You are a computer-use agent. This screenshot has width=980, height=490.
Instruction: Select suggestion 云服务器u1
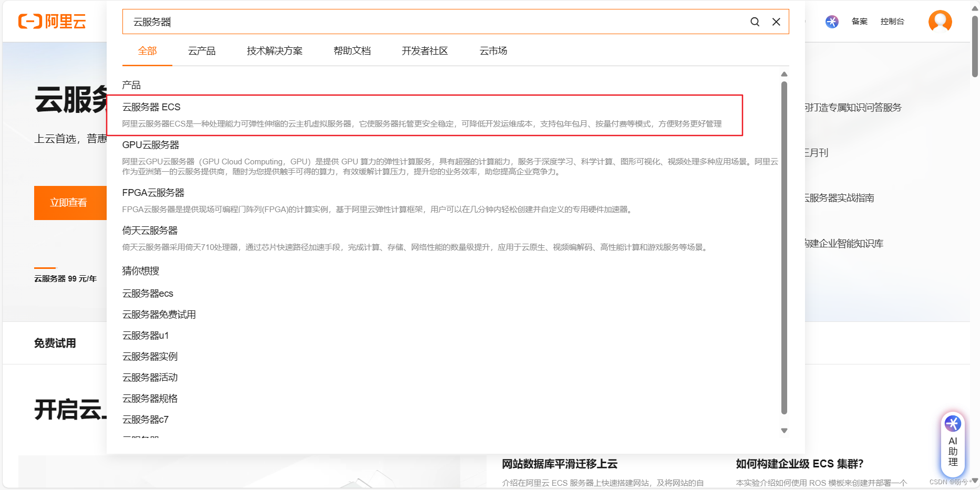tap(146, 336)
